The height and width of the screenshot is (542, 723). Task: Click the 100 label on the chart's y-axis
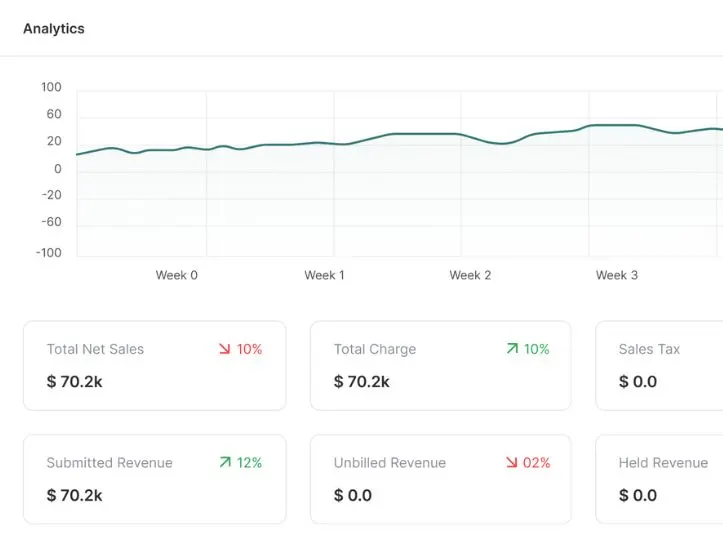51,88
